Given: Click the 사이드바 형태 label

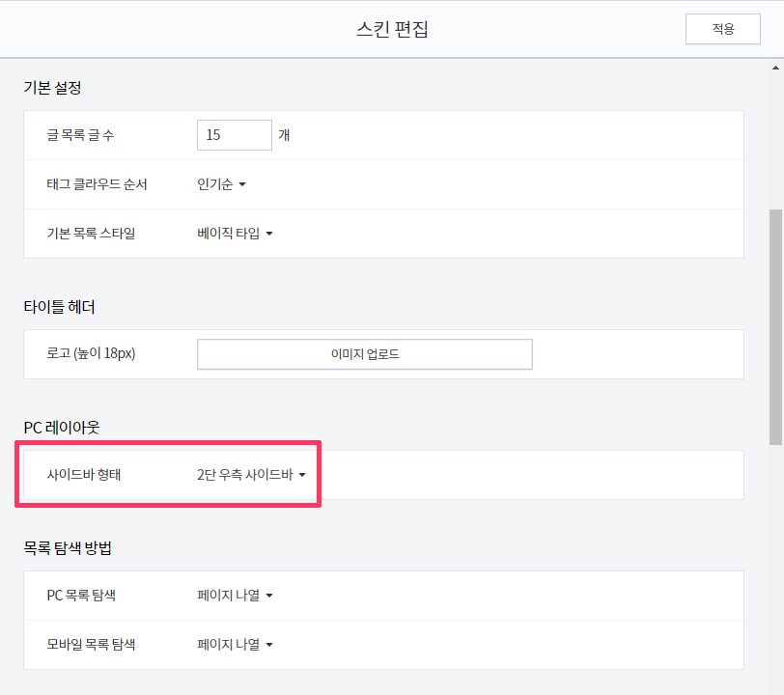Looking at the screenshot, I should [x=83, y=475].
